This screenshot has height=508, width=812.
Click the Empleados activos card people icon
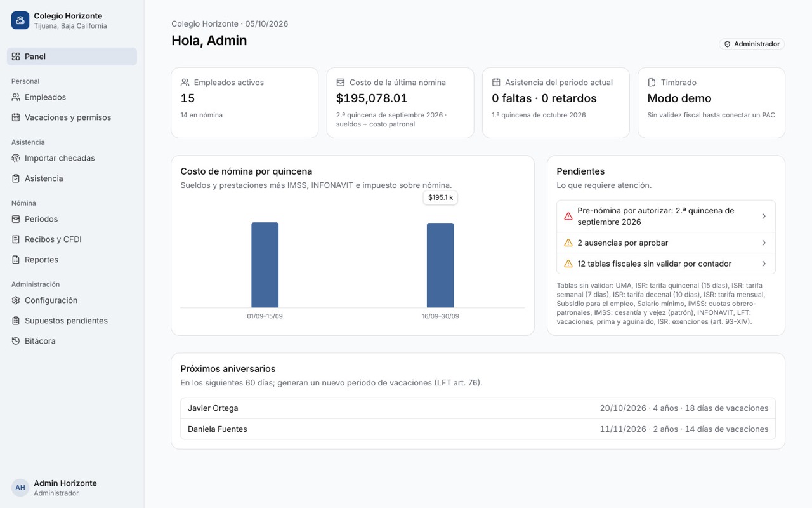point(185,83)
